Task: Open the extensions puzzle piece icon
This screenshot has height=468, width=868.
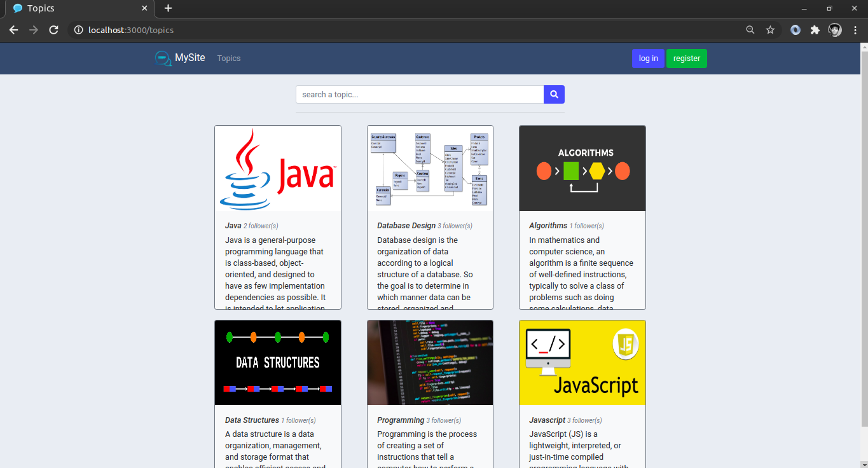Action: click(x=815, y=30)
